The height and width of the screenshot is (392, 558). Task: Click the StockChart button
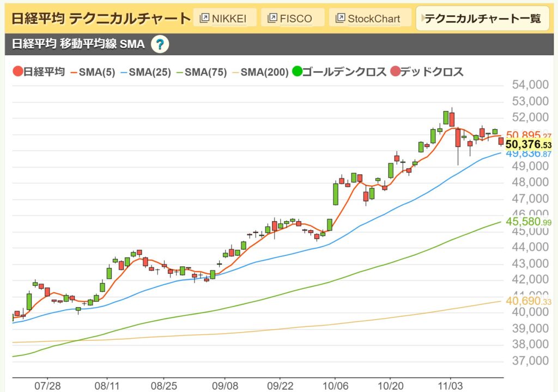370,17
